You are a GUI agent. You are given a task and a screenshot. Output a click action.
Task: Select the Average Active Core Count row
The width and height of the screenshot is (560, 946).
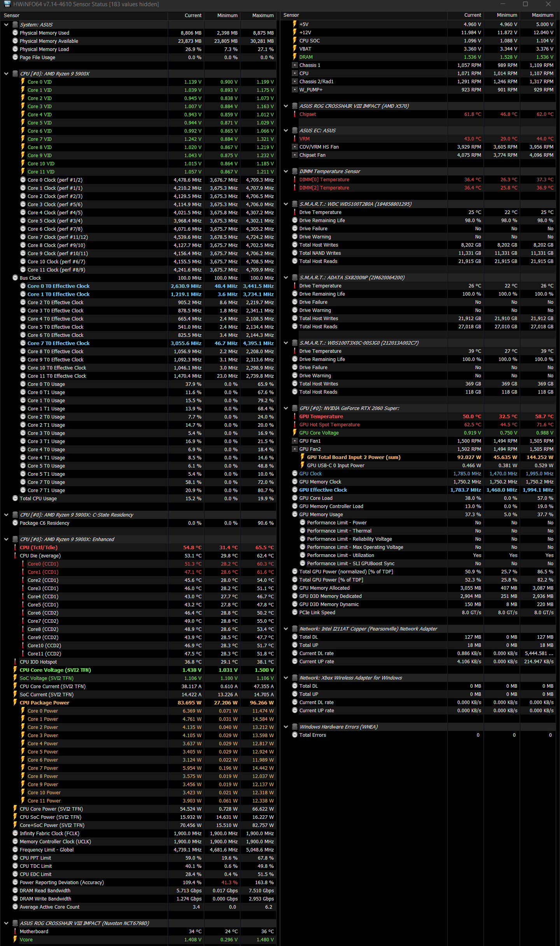click(138, 907)
